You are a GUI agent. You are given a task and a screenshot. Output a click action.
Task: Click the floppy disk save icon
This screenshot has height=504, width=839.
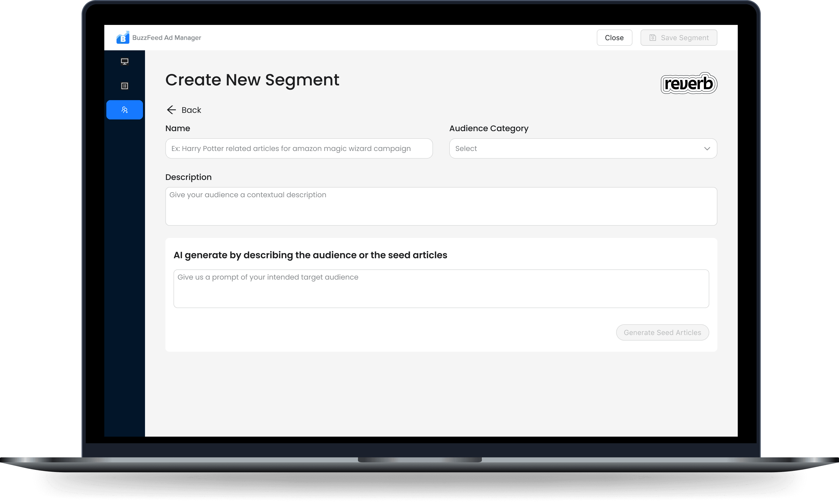pyautogui.click(x=652, y=38)
